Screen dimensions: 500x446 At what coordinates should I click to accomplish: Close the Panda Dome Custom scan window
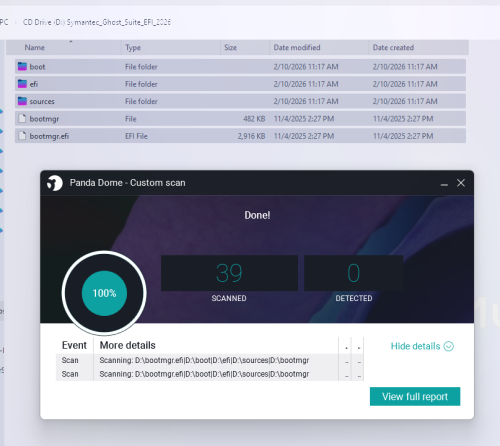point(461,183)
